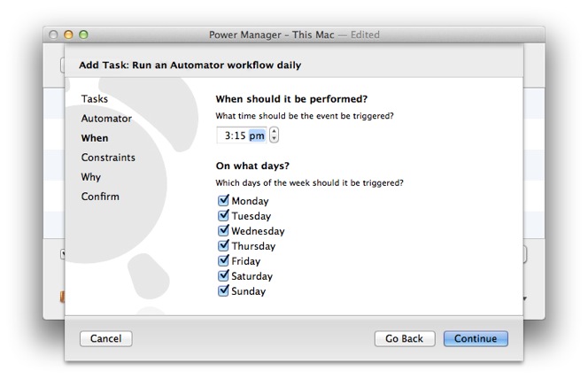588x379 pixels.
Task: Click the 'When should it be performed?' heading
Action: (291, 99)
